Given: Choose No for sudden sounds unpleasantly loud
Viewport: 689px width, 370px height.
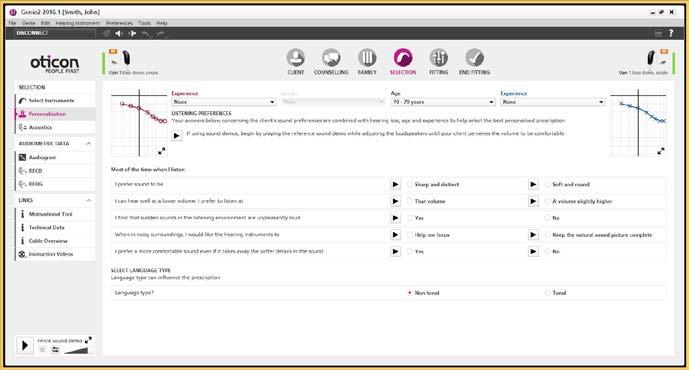Looking at the screenshot, I should (547, 218).
